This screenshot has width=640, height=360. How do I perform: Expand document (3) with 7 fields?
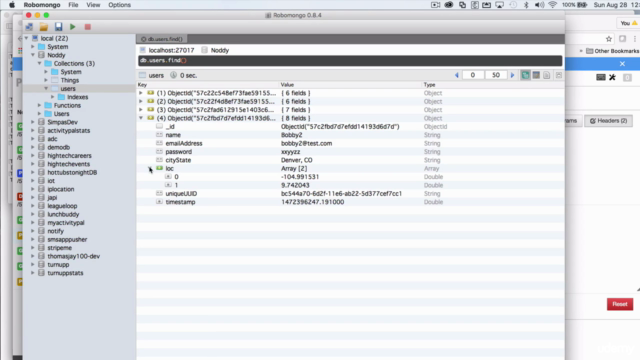(x=141, y=110)
